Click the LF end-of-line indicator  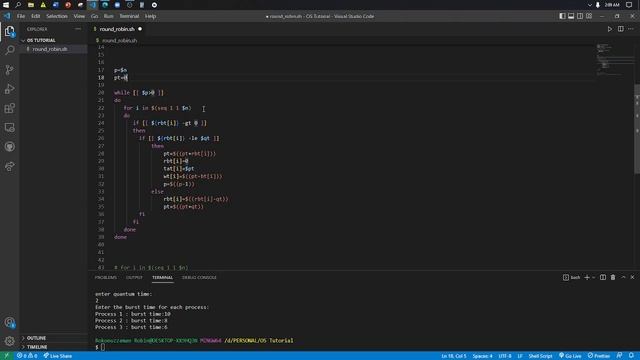[520, 356]
